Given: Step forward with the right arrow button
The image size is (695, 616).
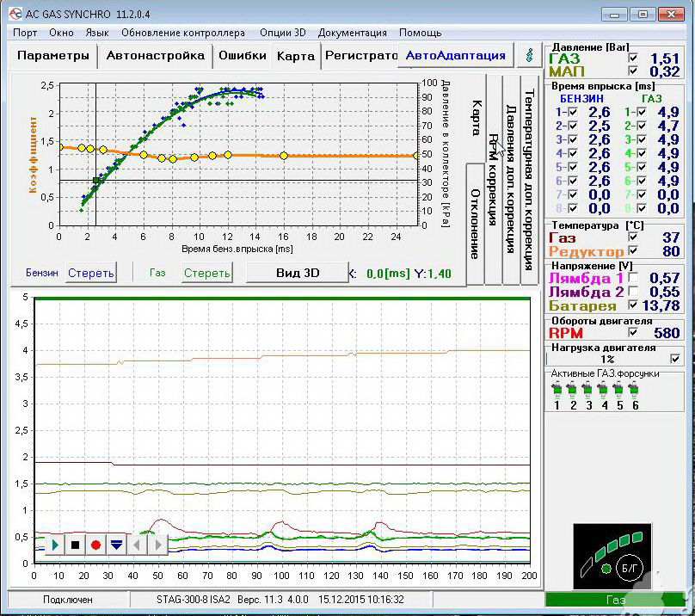Looking at the screenshot, I should tap(157, 545).
